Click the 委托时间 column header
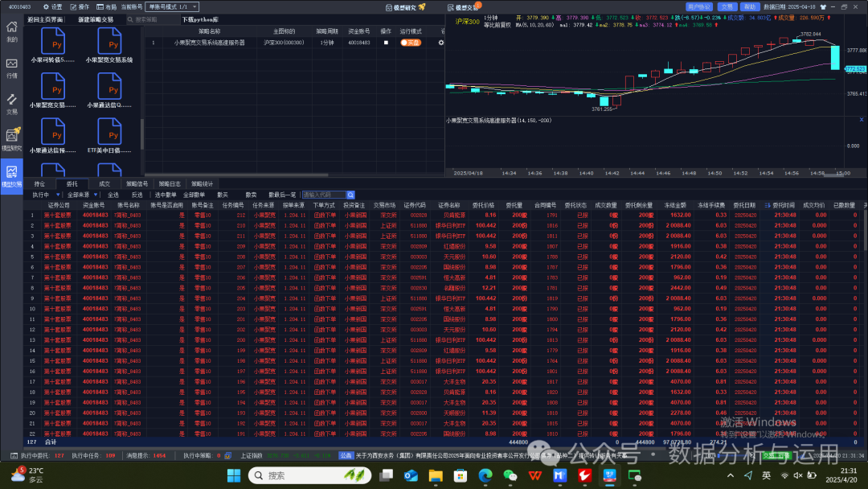The width and height of the screenshot is (868, 489). [784, 205]
